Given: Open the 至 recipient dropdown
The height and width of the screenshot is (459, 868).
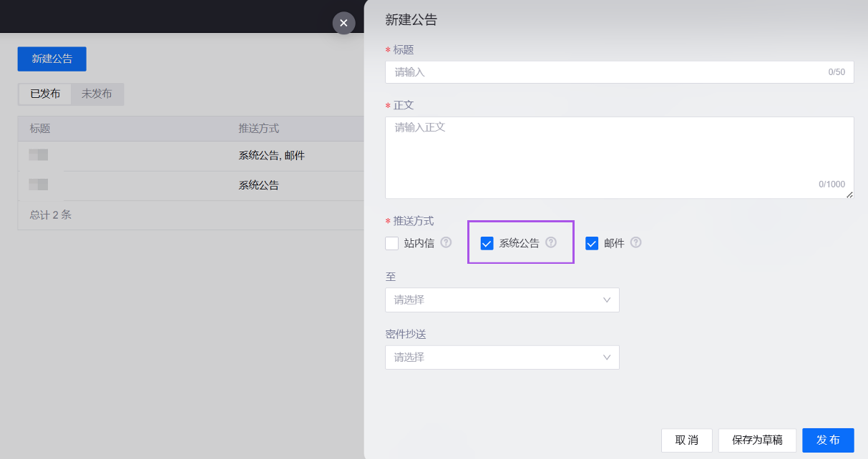Looking at the screenshot, I should coord(502,300).
